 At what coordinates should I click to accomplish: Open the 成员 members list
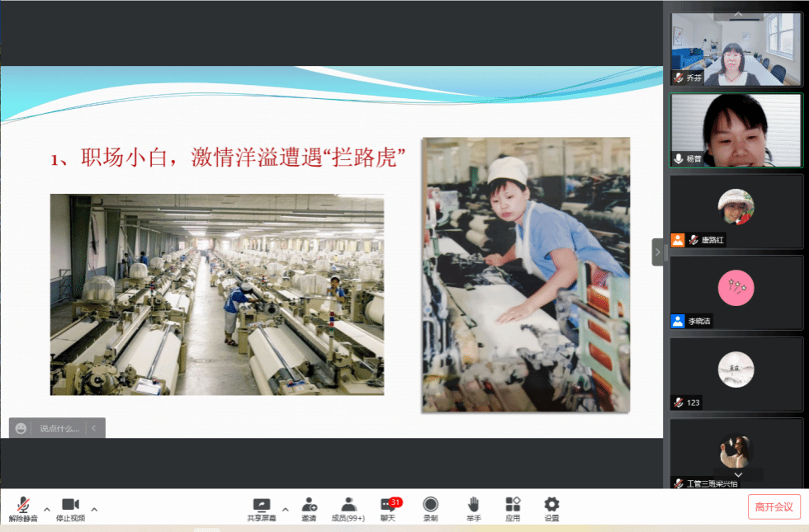pos(348,506)
